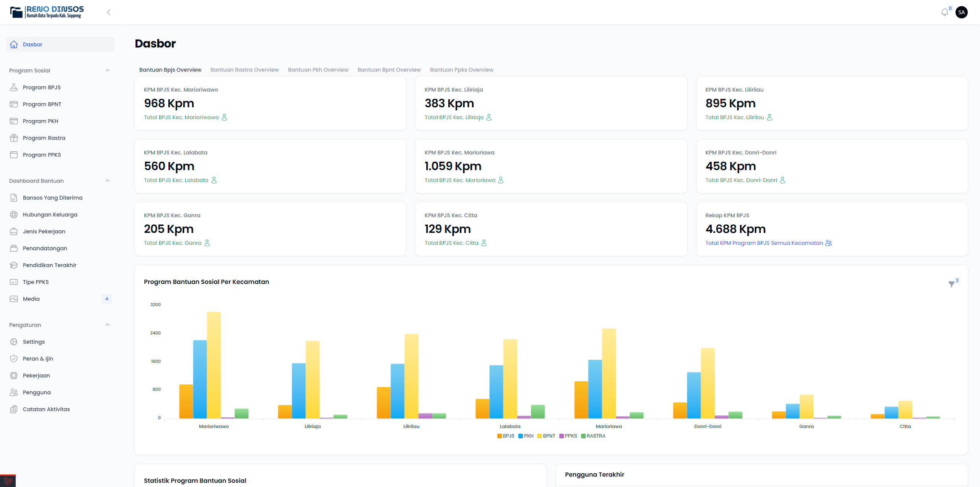Switch to the Bantuan Rastra Overview tab
Image resolution: width=980 pixels, height=487 pixels.
point(244,70)
